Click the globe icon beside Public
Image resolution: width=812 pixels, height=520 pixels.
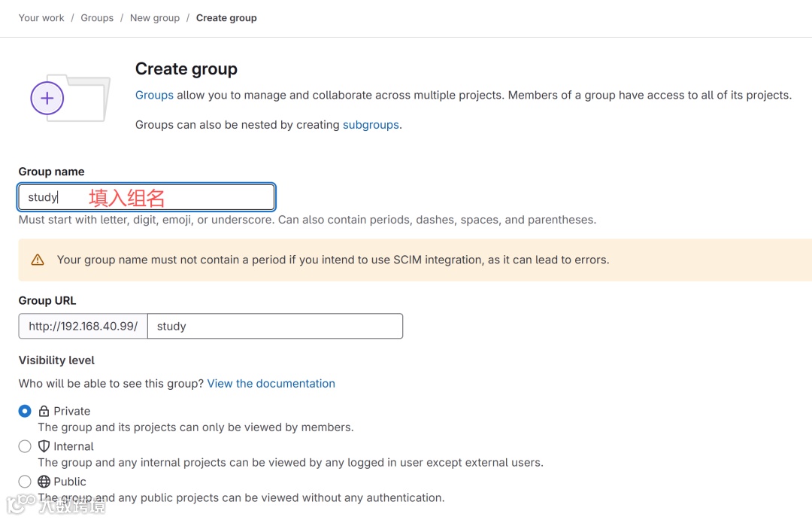tap(44, 482)
